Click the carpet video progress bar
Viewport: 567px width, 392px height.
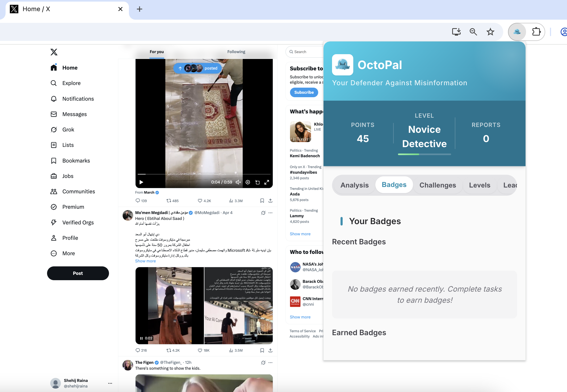pos(204,174)
